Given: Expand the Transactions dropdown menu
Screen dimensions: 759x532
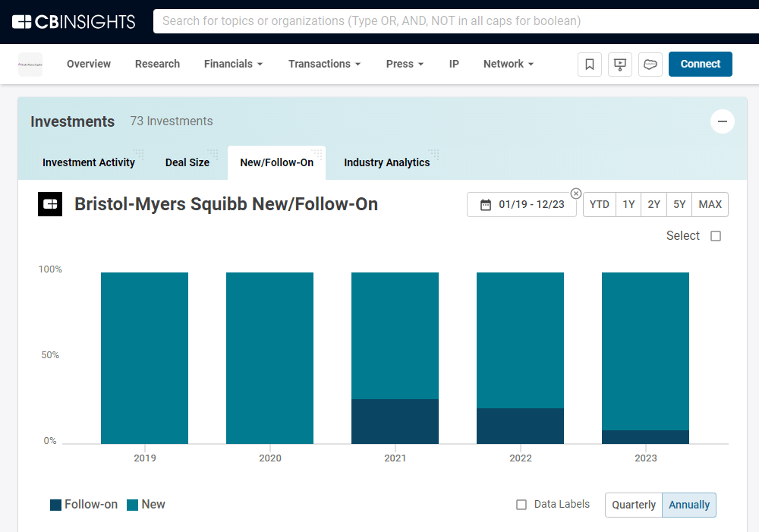Looking at the screenshot, I should (324, 64).
